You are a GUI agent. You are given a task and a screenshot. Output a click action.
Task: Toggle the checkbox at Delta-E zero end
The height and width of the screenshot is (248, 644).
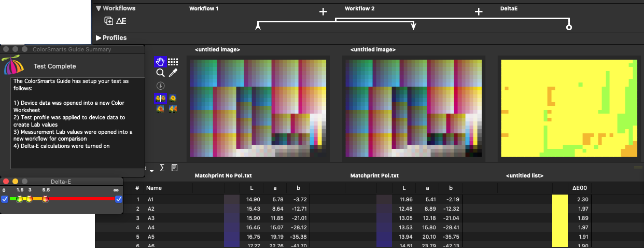[x=5, y=199]
